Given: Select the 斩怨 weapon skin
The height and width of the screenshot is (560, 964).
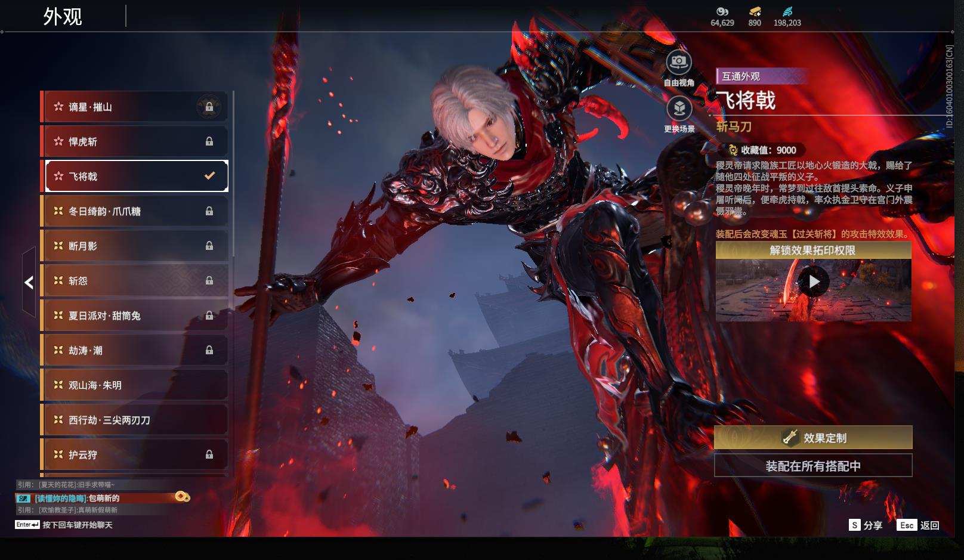Looking at the screenshot, I should tap(135, 280).
